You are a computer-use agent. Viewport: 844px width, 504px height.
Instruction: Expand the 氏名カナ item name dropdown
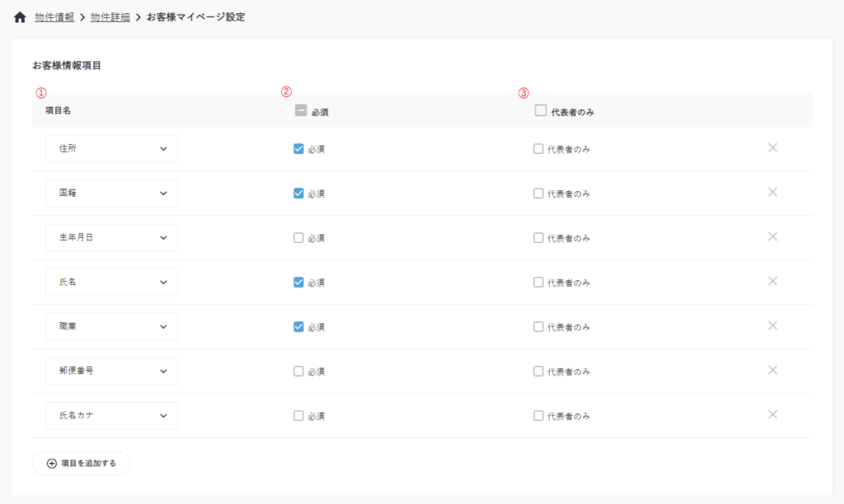(x=111, y=416)
